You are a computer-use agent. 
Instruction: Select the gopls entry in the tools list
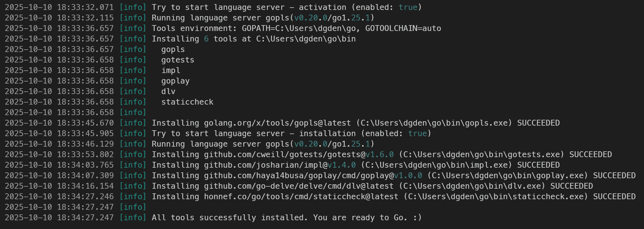173,49
